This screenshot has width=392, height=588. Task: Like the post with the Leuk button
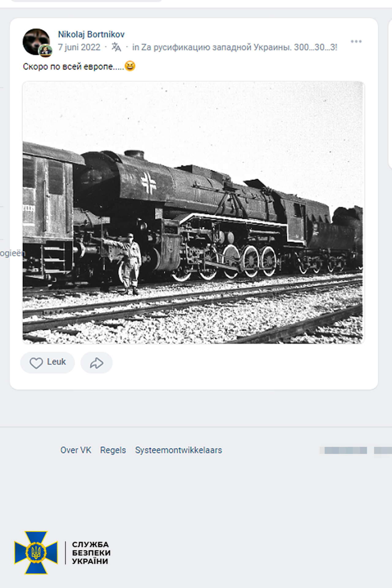[47, 363]
